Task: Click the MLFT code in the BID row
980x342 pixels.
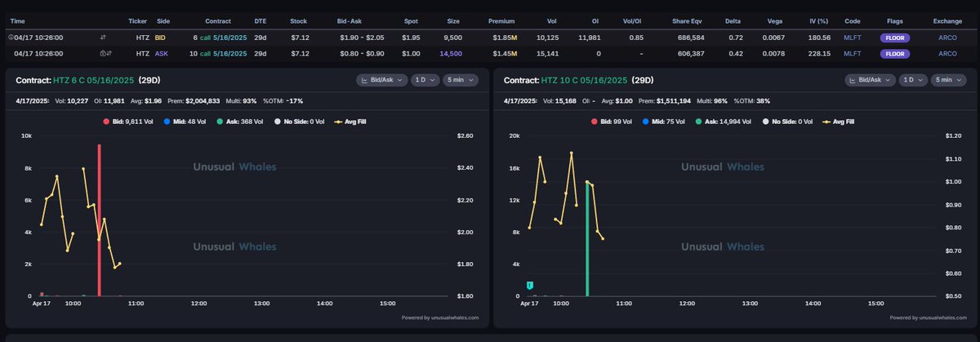Action: coord(853,38)
